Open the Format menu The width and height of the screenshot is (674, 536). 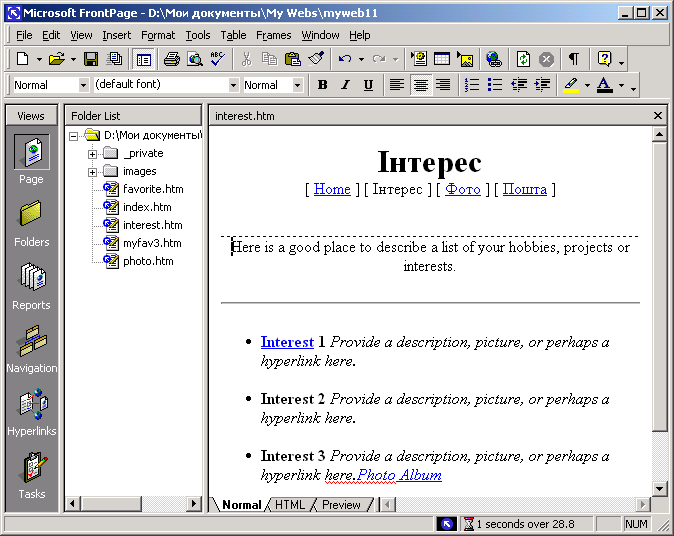[x=158, y=35]
